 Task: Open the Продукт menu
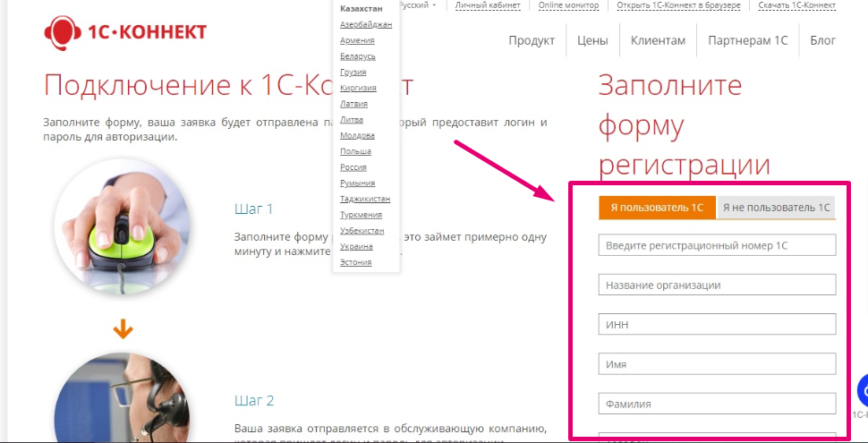point(532,40)
